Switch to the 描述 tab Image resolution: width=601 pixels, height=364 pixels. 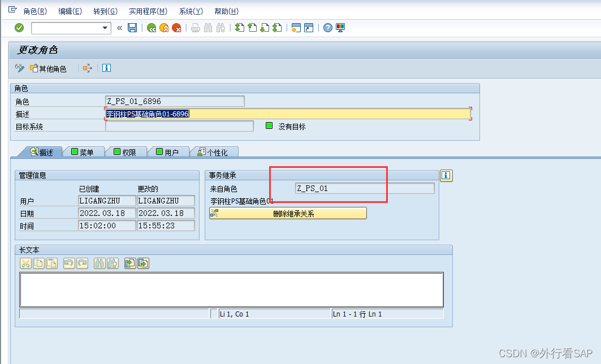pyautogui.click(x=42, y=152)
